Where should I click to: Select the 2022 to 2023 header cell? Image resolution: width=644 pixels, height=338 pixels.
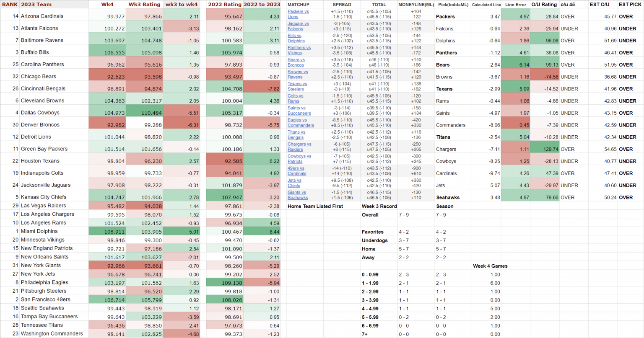click(x=262, y=4)
